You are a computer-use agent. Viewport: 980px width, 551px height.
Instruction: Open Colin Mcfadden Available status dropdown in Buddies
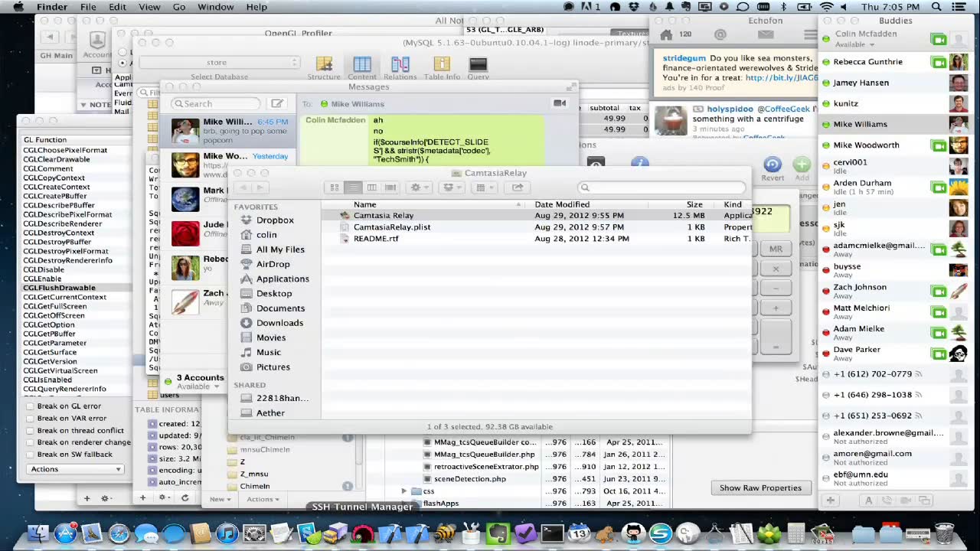coord(854,44)
